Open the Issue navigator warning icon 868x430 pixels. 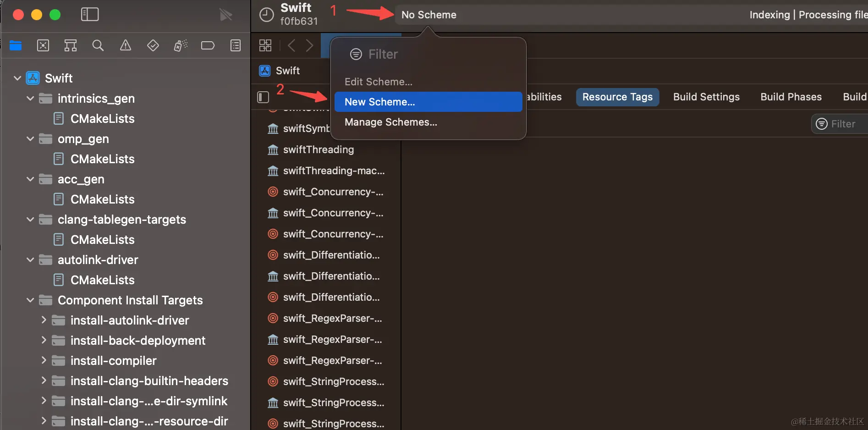click(126, 45)
